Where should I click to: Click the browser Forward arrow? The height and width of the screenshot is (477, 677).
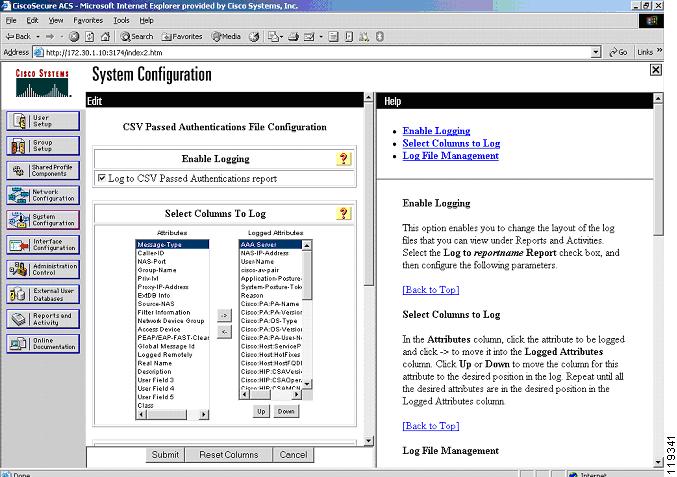point(50,37)
